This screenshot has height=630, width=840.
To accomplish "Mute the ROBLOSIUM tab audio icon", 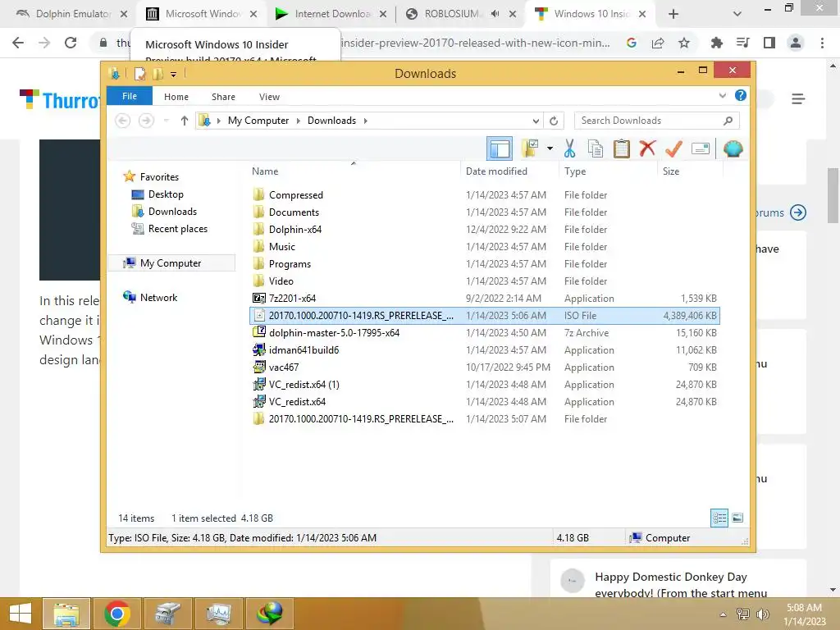I will coord(495,14).
